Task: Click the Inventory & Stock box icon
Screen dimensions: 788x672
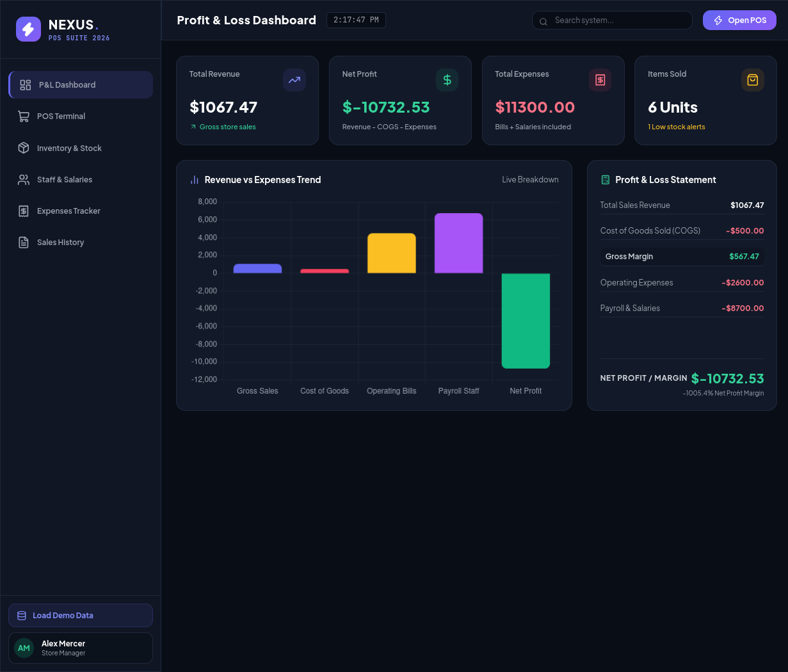Action: pos(24,148)
